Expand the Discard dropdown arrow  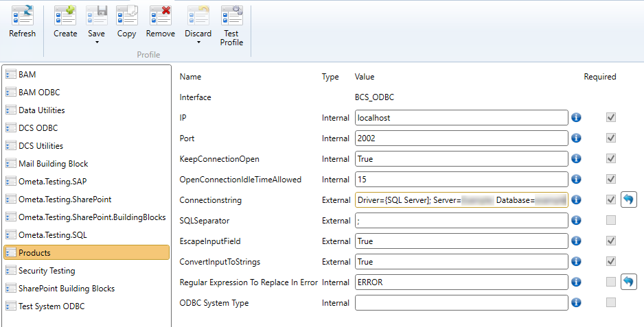tap(198, 43)
